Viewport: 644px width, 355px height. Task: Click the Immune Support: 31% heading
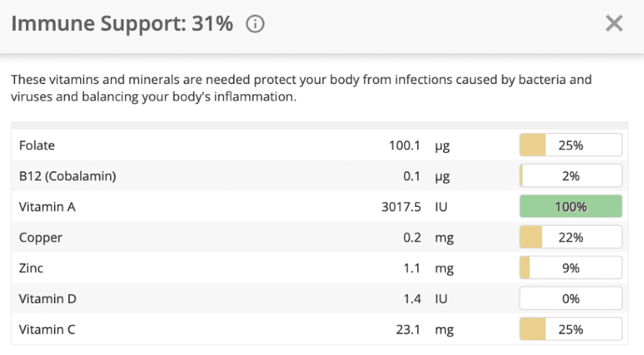pos(122,24)
